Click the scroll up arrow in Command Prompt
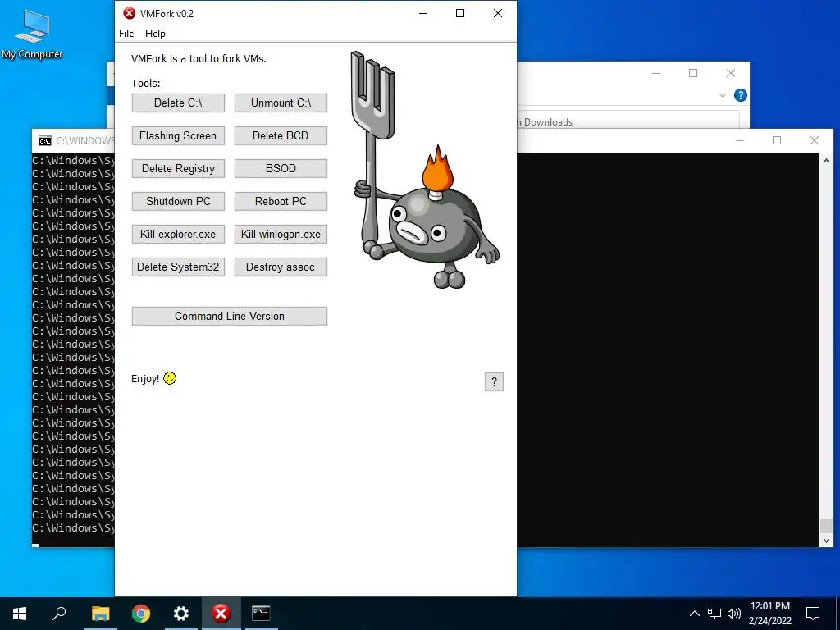The width and height of the screenshot is (840, 630). (x=827, y=161)
